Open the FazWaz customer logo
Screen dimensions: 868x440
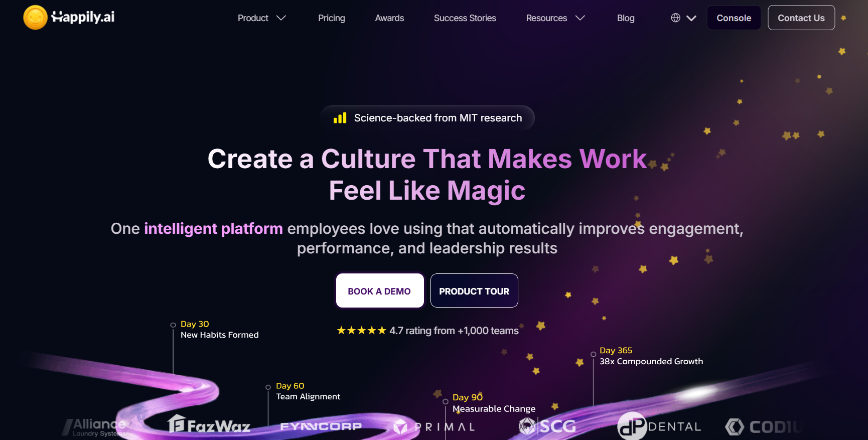point(209,425)
